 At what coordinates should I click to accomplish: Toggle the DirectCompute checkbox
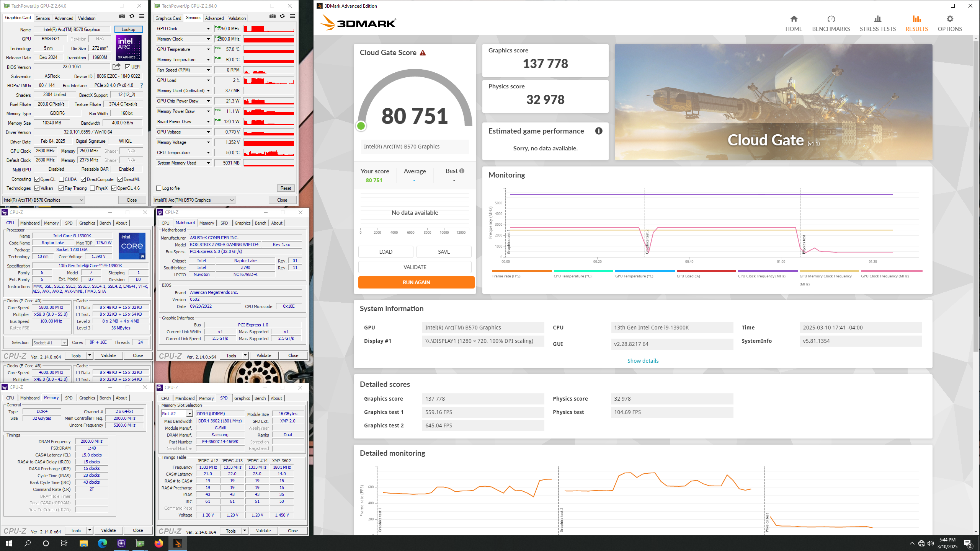(83, 179)
